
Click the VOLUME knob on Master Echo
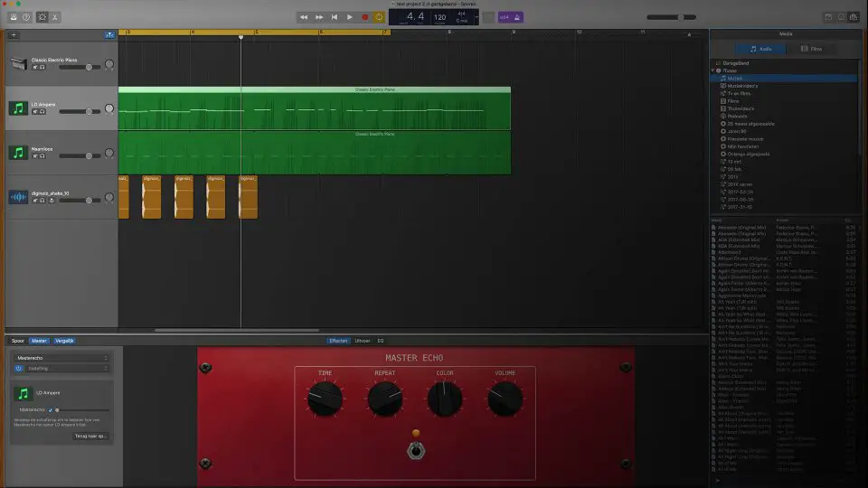point(505,399)
